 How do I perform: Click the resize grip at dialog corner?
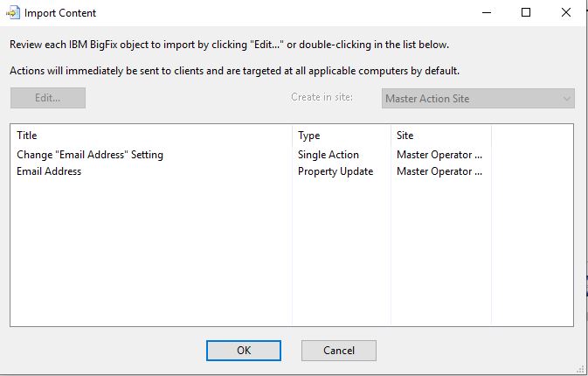[581, 370]
